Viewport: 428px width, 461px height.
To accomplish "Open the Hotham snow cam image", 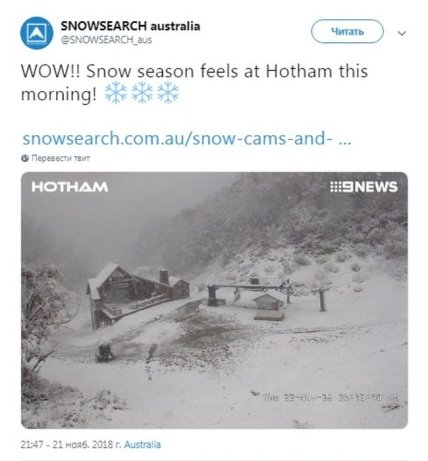I will 214,300.
